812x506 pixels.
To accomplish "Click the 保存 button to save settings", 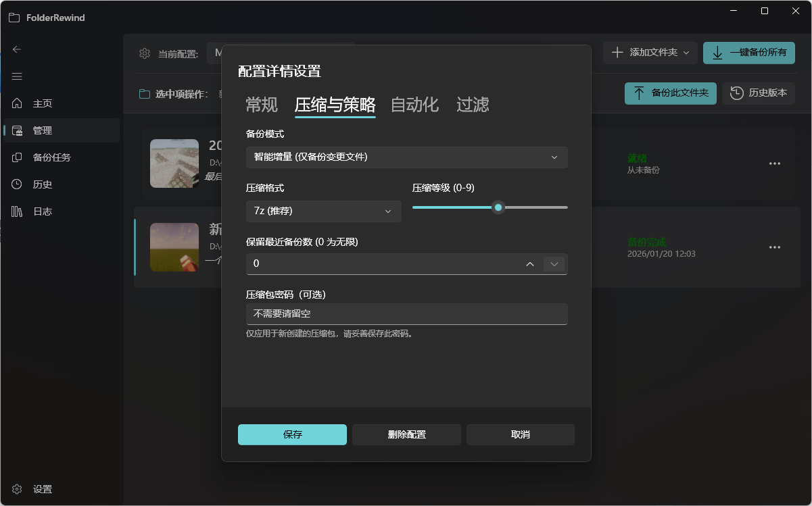I will click(292, 434).
